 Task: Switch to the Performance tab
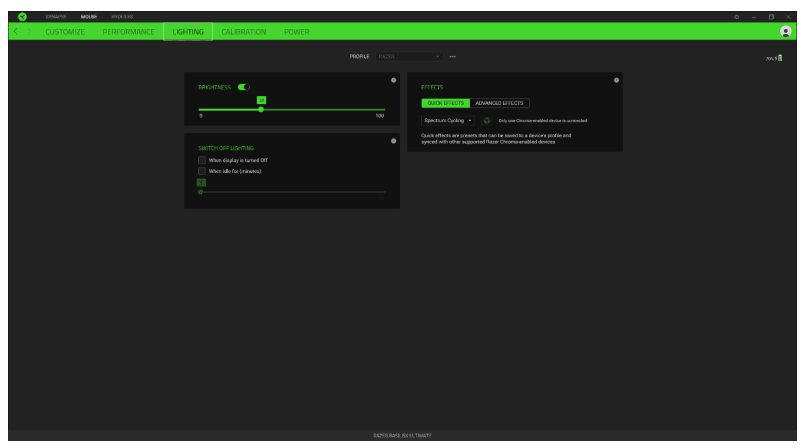click(x=128, y=31)
